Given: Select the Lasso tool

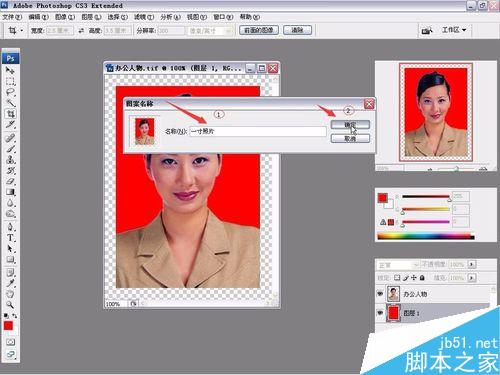Looking at the screenshot, I should 10,92.
